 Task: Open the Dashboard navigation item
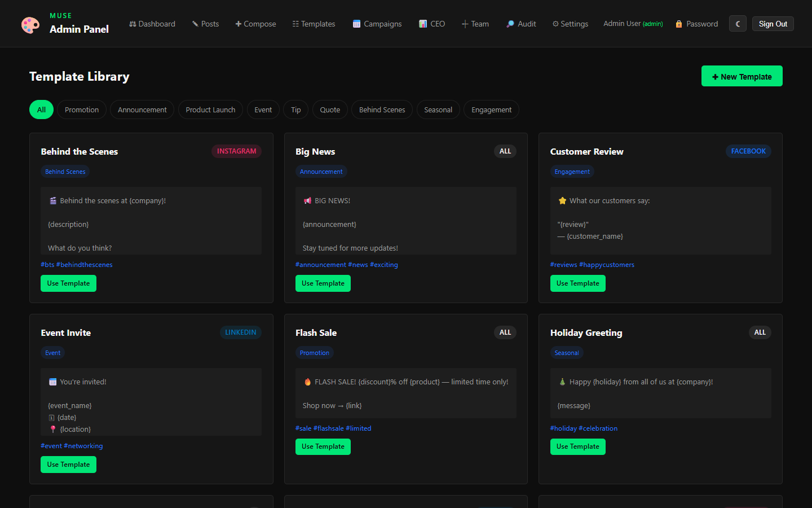click(152, 24)
